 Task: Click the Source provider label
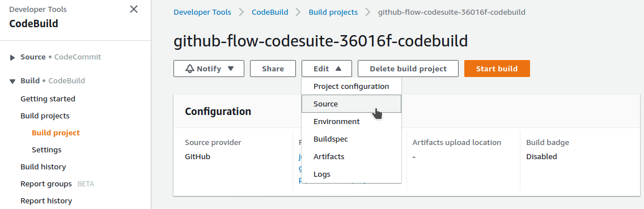tap(213, 143)
